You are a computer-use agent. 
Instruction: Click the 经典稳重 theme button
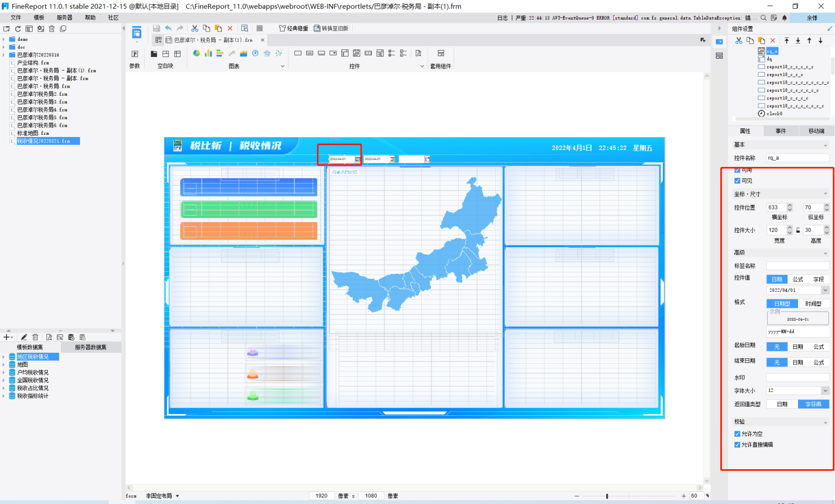294,28
